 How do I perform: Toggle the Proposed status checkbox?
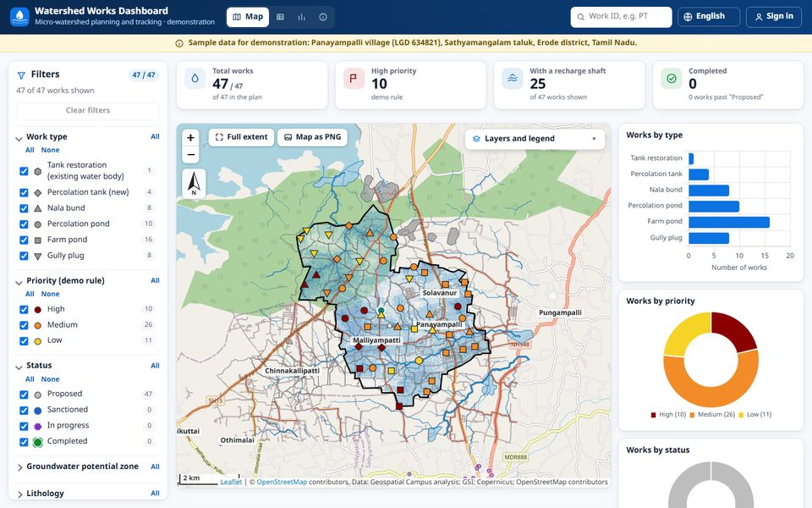pyautogui.click(x=24, y=395)
